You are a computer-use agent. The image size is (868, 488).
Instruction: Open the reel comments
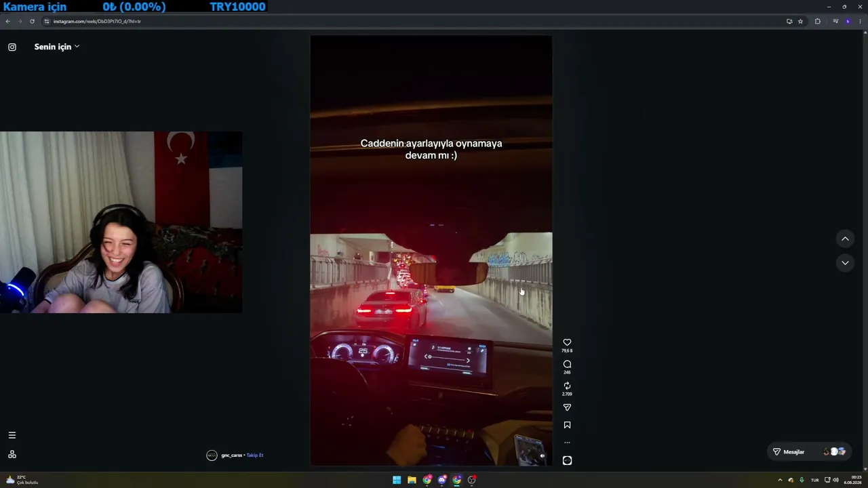pyautogui.click(x=567, y=364)
